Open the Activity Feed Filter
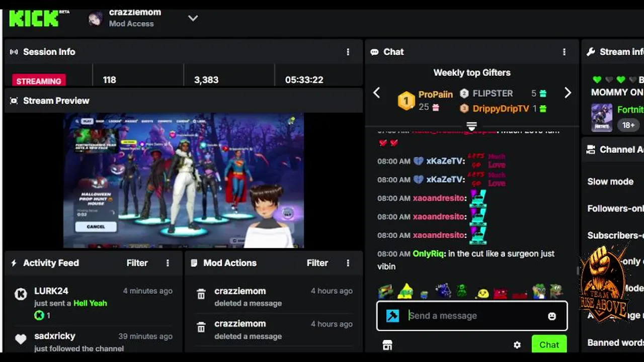The width and height of the screenshot is (644, 362). (137, 263)
